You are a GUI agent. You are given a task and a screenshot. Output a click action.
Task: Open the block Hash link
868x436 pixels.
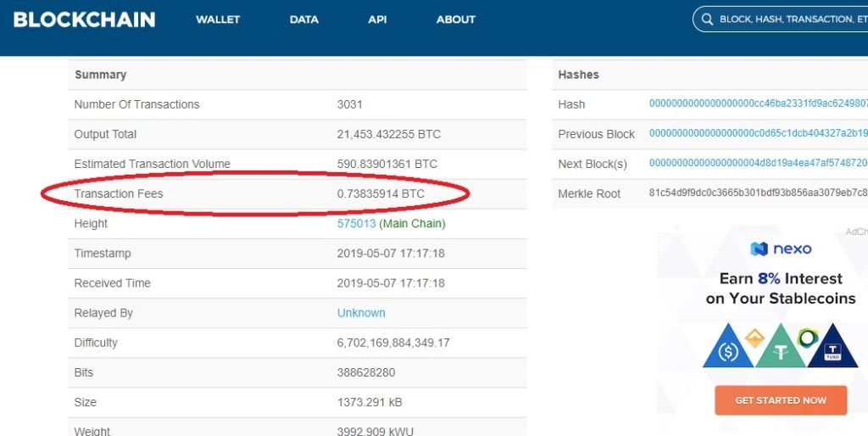[x=759, y=104]
